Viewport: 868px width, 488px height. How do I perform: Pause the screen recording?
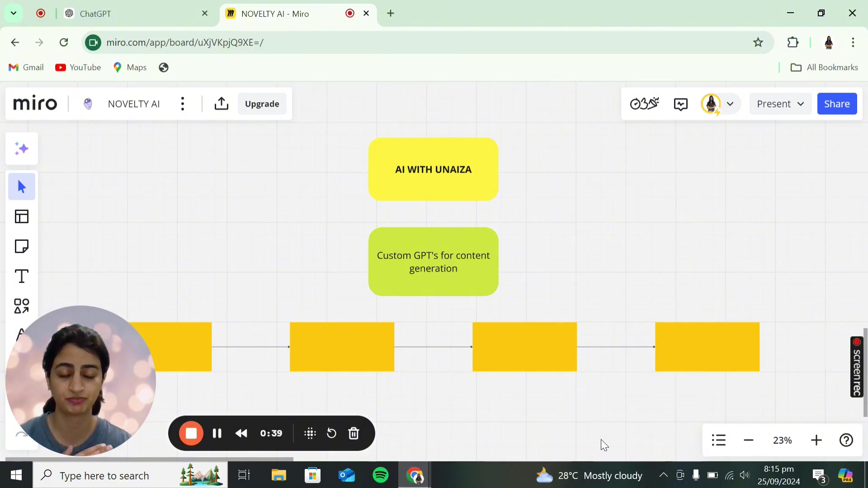[217, 433]
